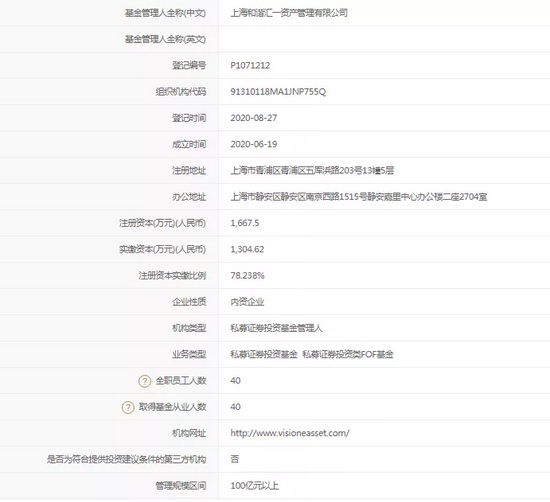This screenshot has width=550, height=502.
Task: Click management scale value 100亿元以上
Action: pos(255,486)
